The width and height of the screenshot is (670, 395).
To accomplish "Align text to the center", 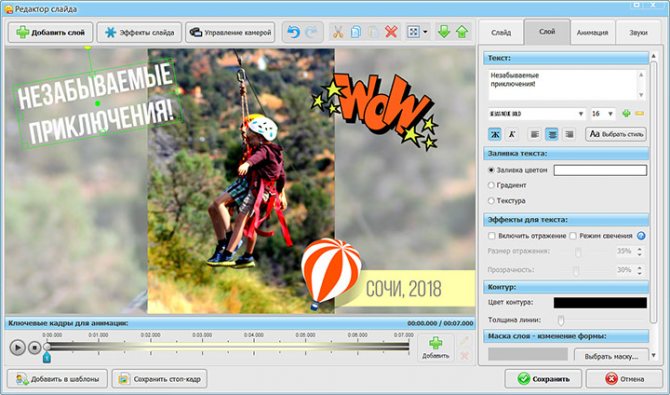I will 552,134.
